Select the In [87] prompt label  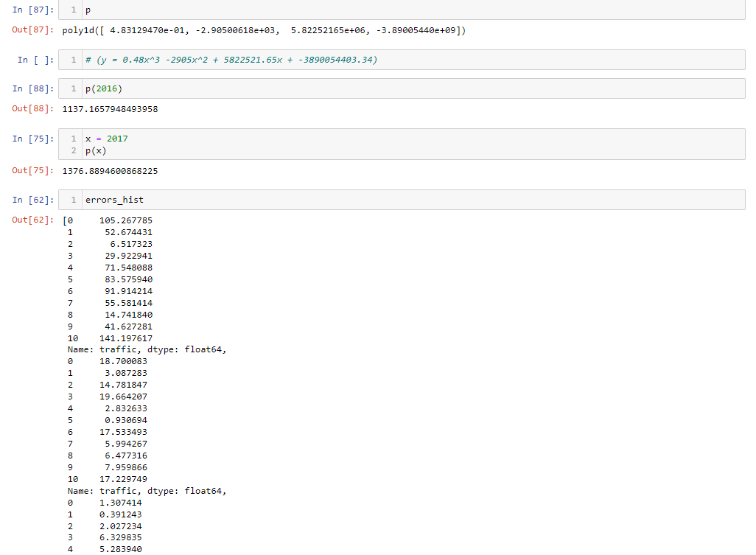click(x=29, y=10)
